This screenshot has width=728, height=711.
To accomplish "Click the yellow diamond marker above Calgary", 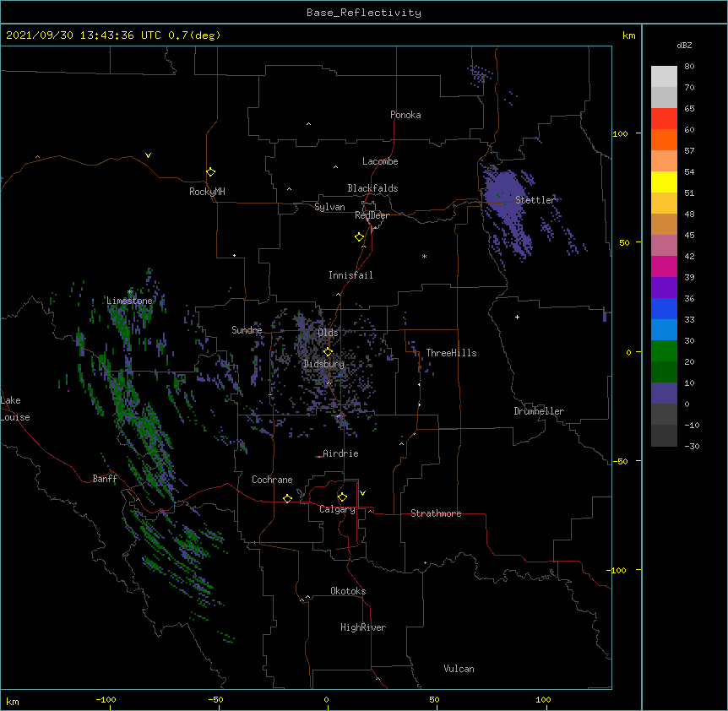I will 342,497.
